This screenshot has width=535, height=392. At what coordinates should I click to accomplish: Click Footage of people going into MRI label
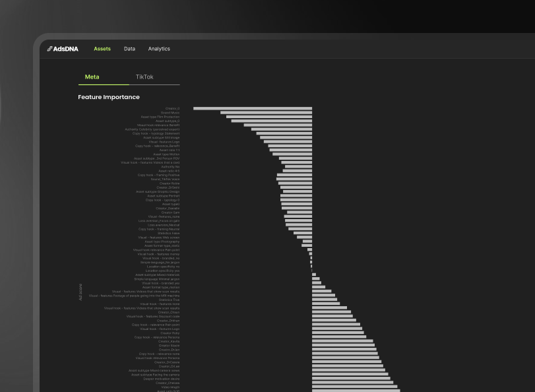[x=134, y=296]
